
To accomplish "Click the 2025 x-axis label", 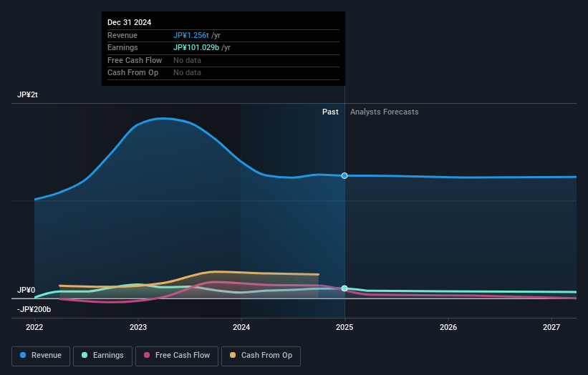I will [x=344, y=327].
